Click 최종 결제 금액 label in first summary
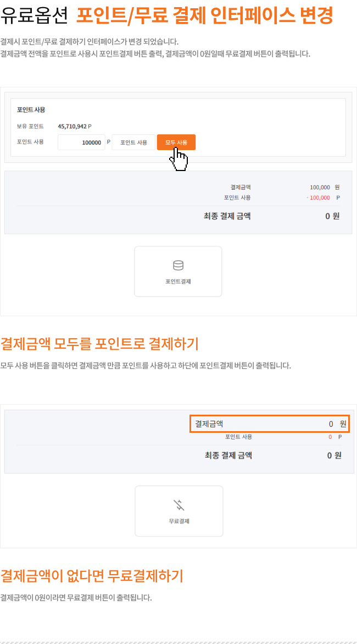Screen dimensions: 357x644 [x=227, y=216]
